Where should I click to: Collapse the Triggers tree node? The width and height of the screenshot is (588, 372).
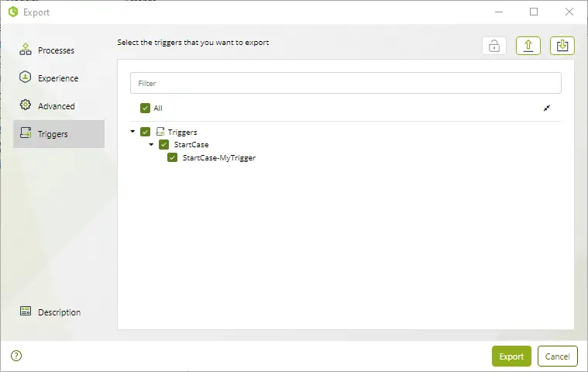(132, 132)
